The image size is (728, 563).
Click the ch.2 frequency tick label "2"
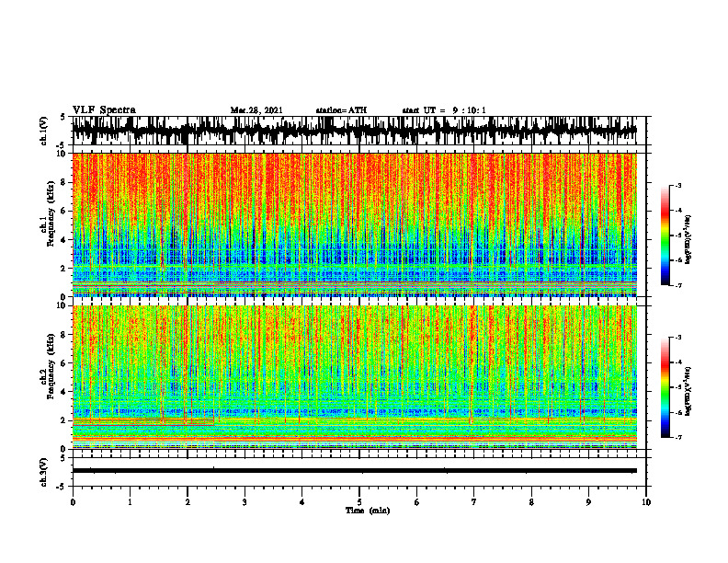64,420
